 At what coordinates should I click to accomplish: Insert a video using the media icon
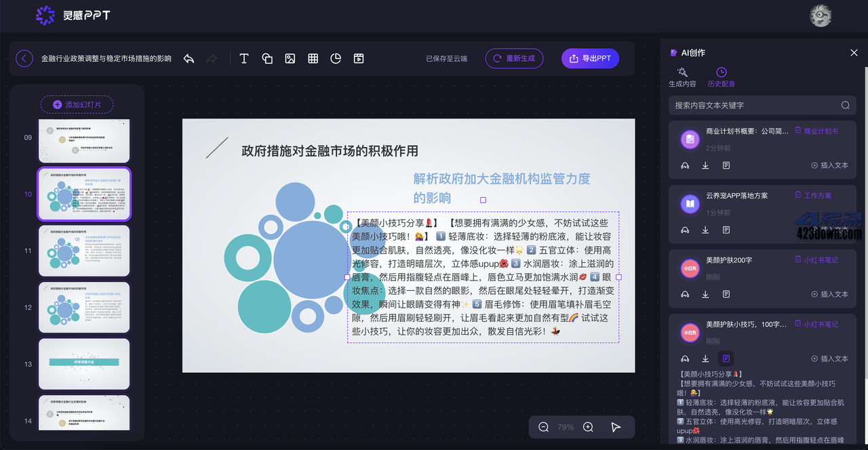[358, 58]
